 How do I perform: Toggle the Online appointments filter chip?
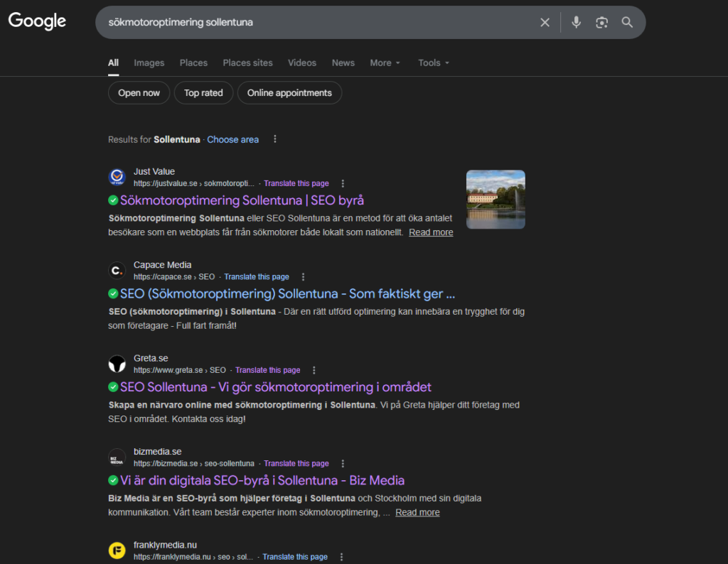[289, 93]
